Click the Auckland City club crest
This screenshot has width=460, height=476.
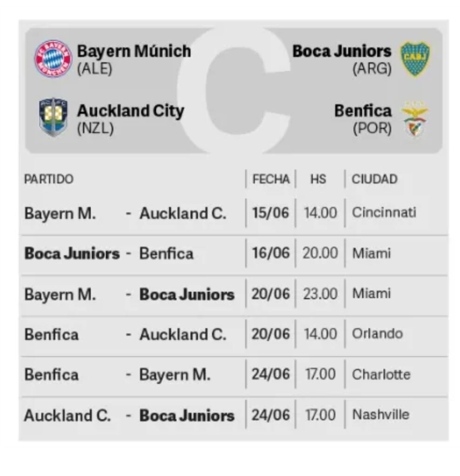click(53, 117)
